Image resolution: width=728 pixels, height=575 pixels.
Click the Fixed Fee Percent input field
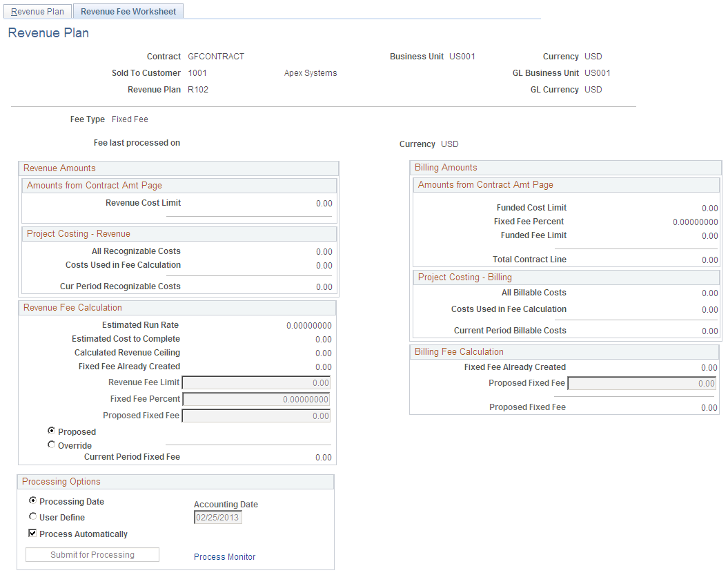[256, 399]
